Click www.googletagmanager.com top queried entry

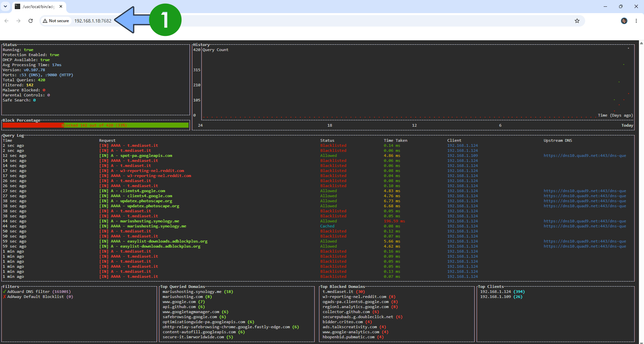click(195, 312)
